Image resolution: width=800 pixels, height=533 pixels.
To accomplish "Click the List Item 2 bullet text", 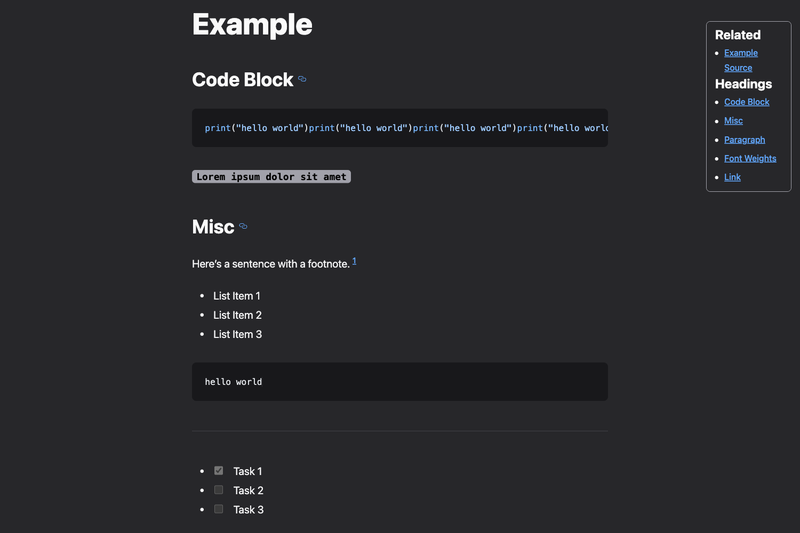I will click(237, 315).
